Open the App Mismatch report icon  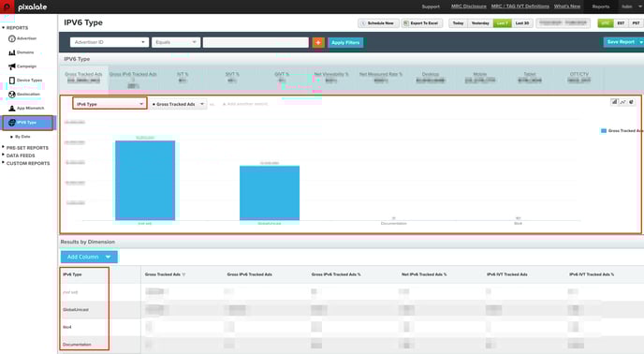coord(12,108)
